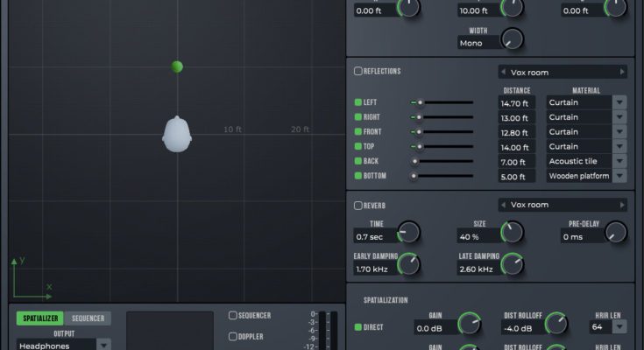Click the Late Damping knob
The image size is (644, 350).
512,265
